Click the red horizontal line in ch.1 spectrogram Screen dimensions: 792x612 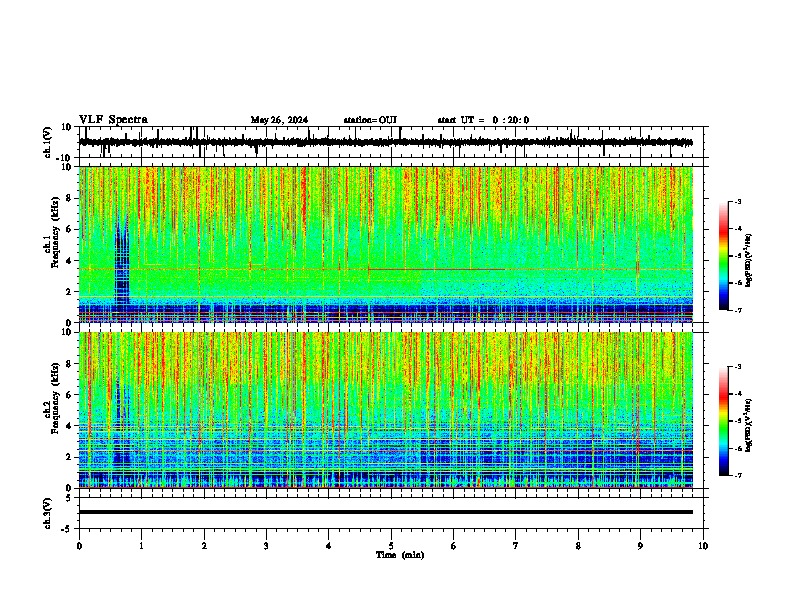[437, 269]
